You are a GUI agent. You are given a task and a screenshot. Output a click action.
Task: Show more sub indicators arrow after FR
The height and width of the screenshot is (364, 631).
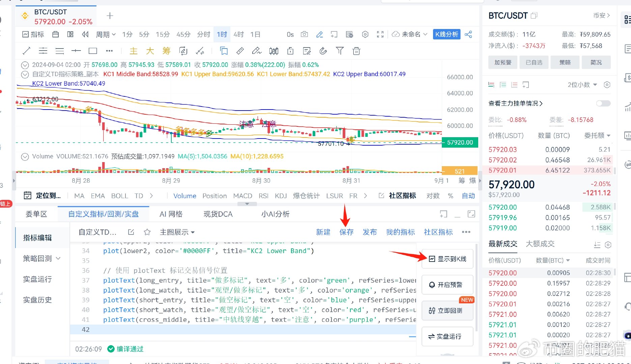(x=365, y=196)
